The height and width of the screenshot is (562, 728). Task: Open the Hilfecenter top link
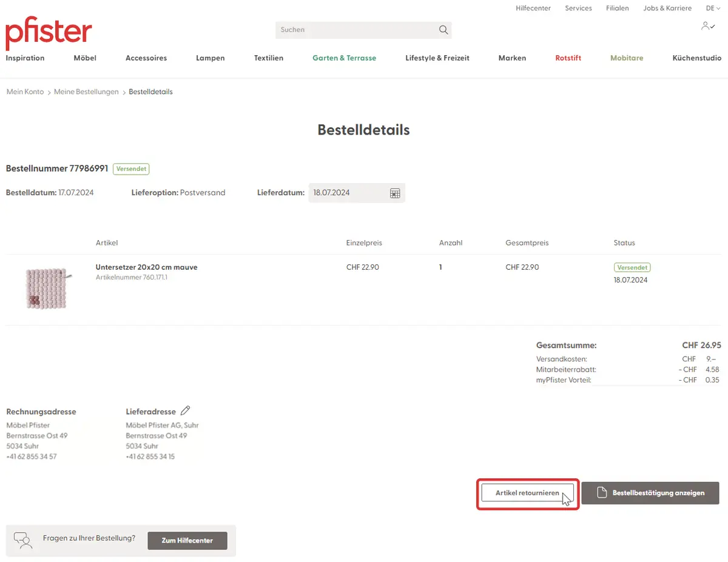533,8
